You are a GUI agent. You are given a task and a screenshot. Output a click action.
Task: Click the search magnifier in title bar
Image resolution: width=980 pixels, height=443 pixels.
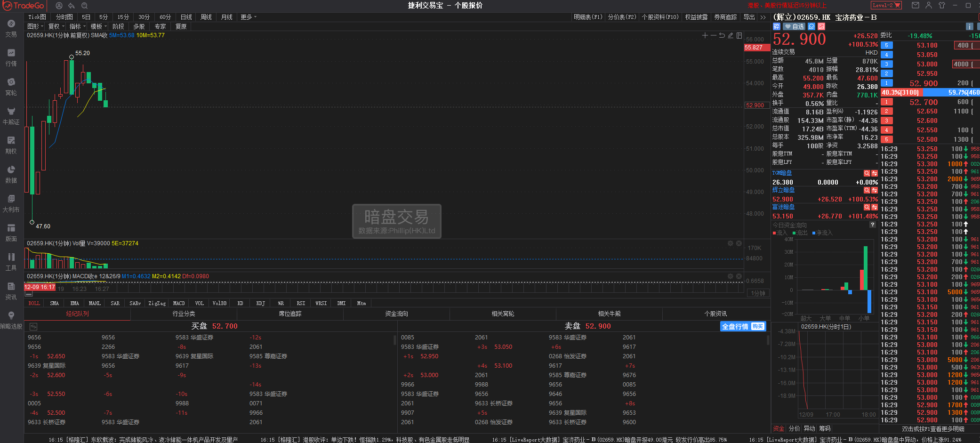(85, 6)
